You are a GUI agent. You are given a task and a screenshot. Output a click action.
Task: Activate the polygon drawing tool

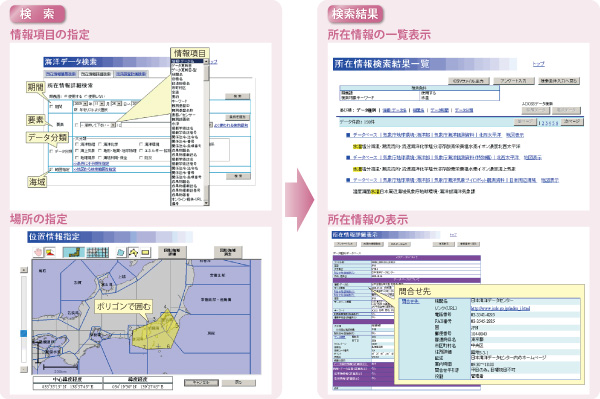(x=133, y=252)
